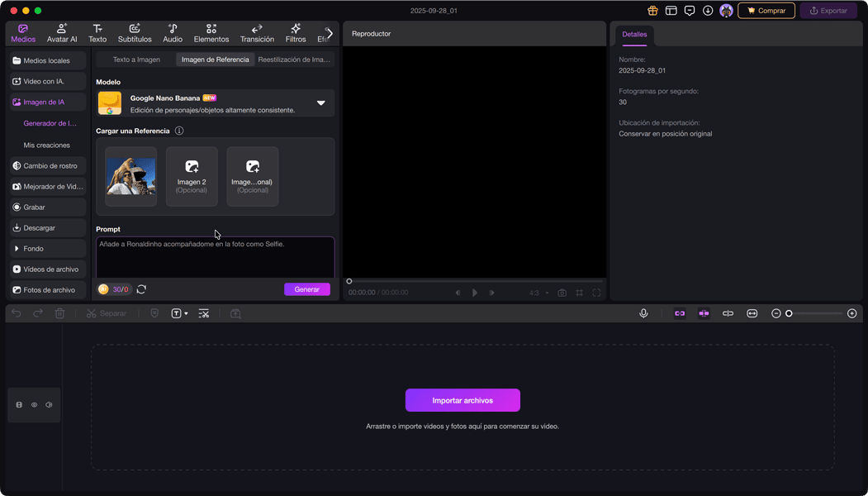Screen dimensions: 868x496
Task: Open the feedback message icon
Action: 690,11
